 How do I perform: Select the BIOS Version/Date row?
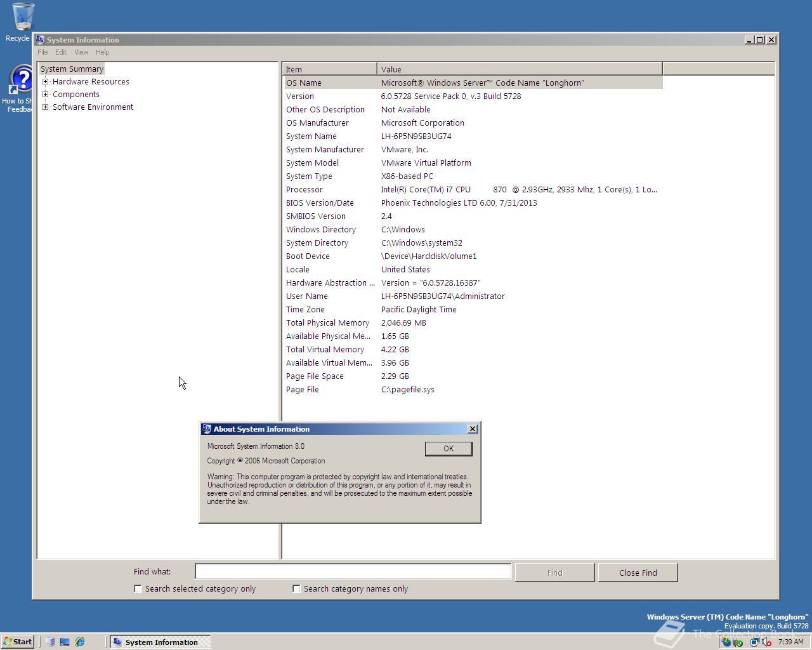tap(473, 202)
